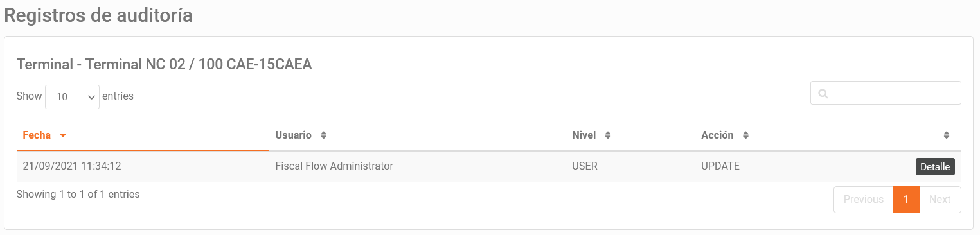Click the Detalle button in the row

coord(935,166)
